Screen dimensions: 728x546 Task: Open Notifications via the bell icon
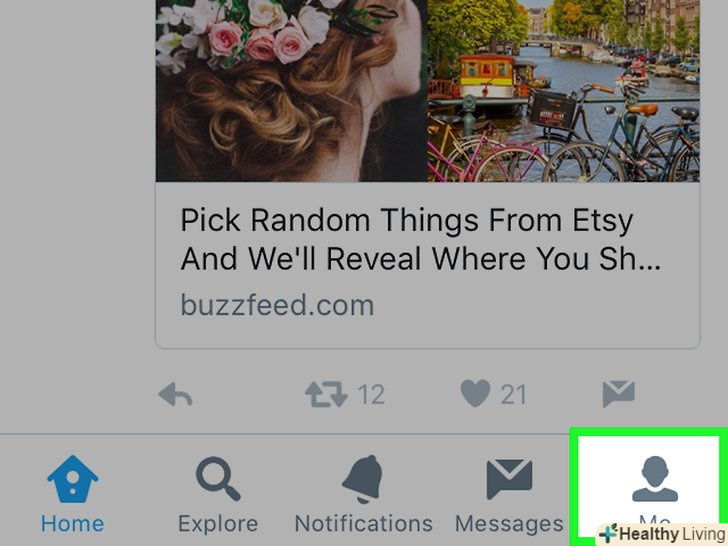pyautogui.click(x=363, y=479)
